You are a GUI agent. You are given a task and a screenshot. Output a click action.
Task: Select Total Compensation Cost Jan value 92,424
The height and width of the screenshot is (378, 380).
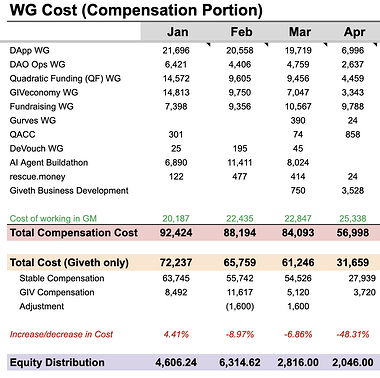click(176, 233)
